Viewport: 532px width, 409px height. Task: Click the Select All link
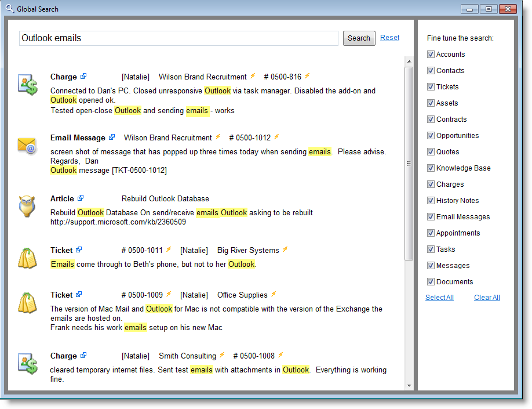(439, 298)
